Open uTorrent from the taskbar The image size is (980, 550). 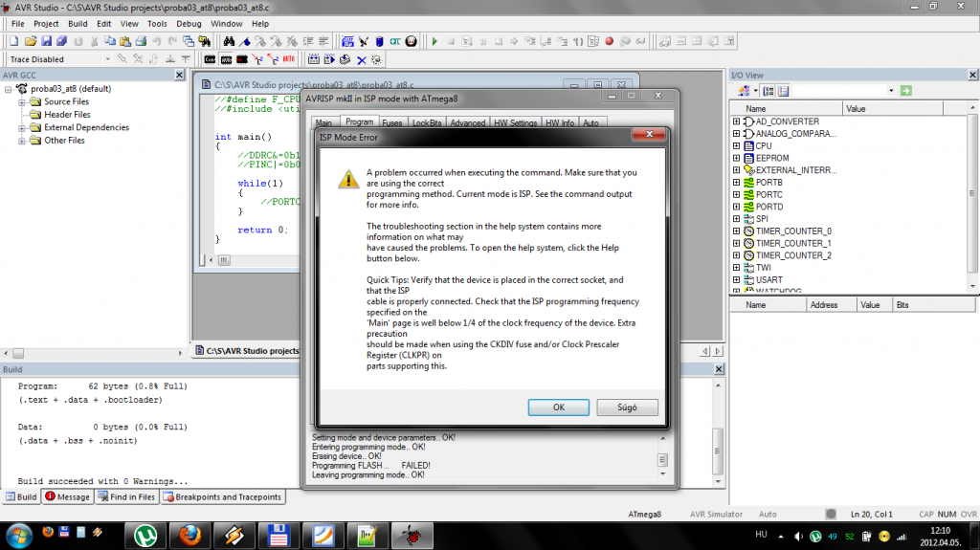click(x=145, y=536)
